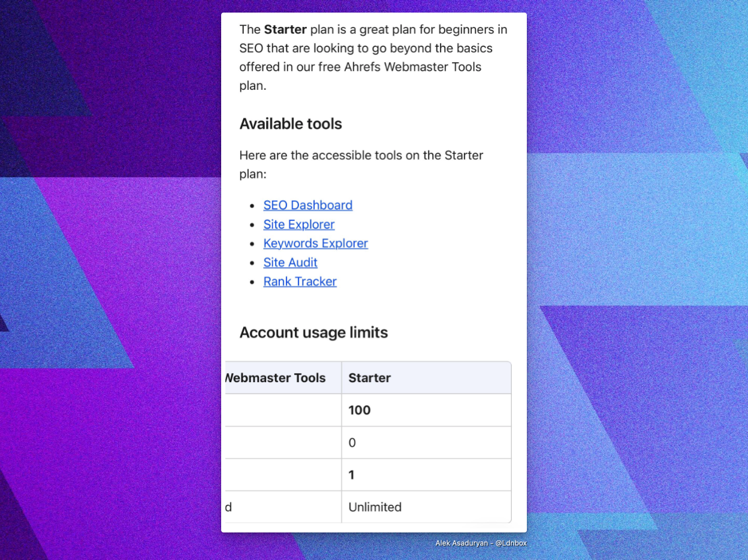Open the Site Explorer link
The image size is (748, 560).
298,224
